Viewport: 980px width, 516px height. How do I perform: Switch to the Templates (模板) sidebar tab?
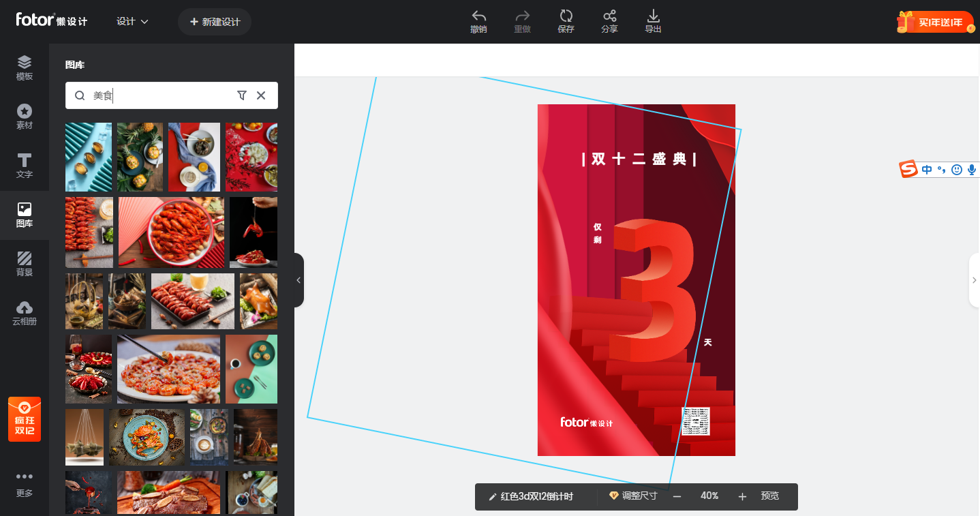[25, 68]
